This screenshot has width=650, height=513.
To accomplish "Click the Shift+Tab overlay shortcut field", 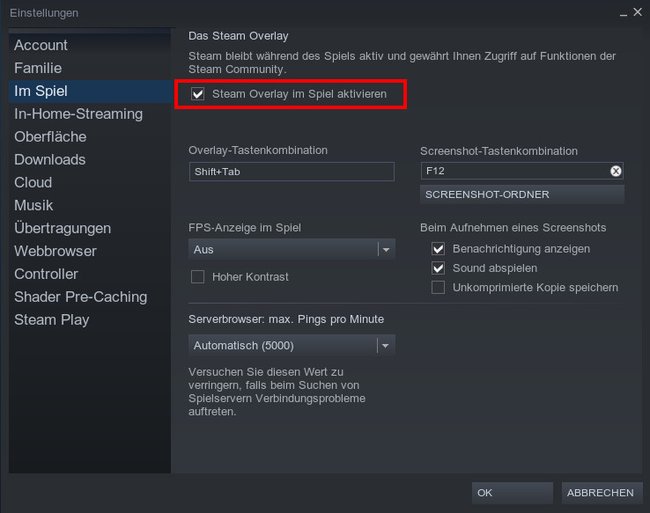I will (x=291, y=172).
